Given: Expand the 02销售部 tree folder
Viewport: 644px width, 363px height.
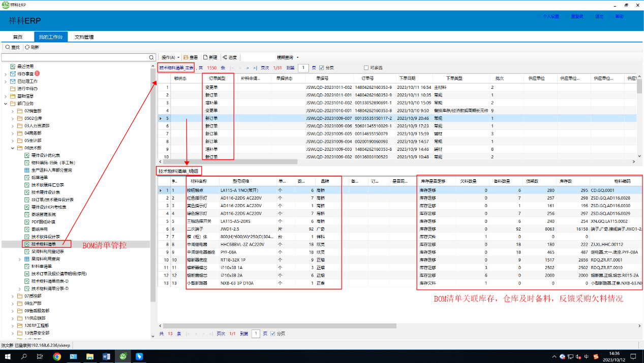Looking at the screenshot, I should [x=13, y=111].
